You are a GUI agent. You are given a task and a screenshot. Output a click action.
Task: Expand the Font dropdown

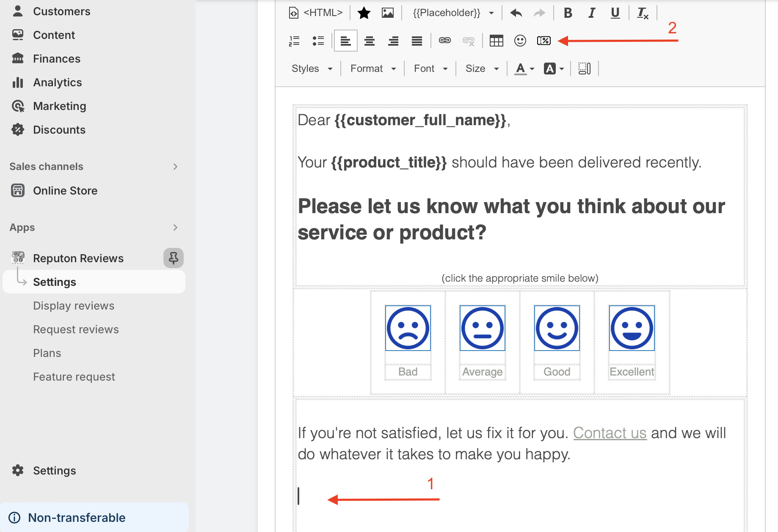[430, 69]
